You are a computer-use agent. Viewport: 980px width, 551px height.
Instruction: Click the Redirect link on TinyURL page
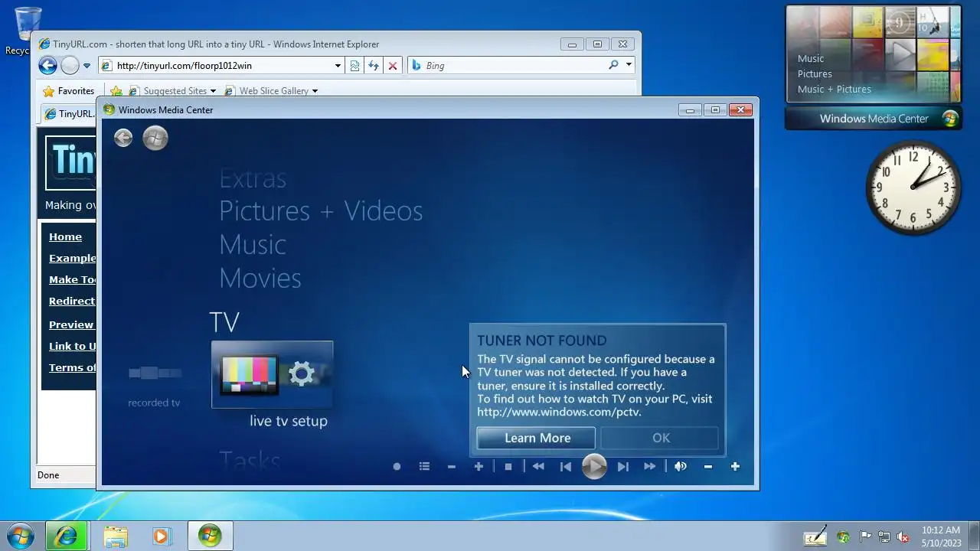73,301
